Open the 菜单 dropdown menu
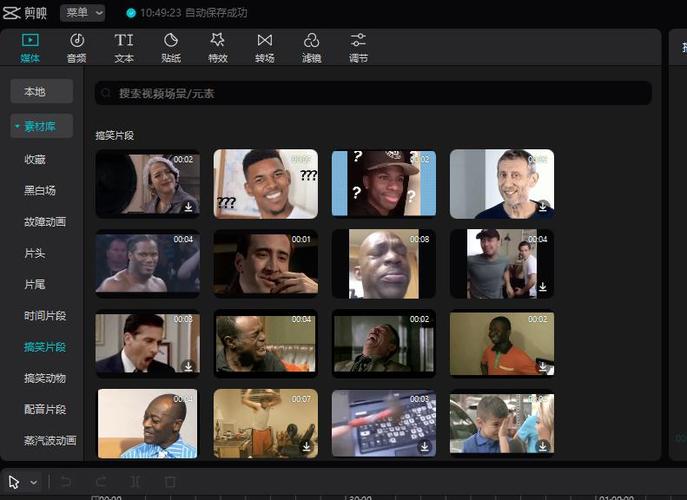 [82, 13]
